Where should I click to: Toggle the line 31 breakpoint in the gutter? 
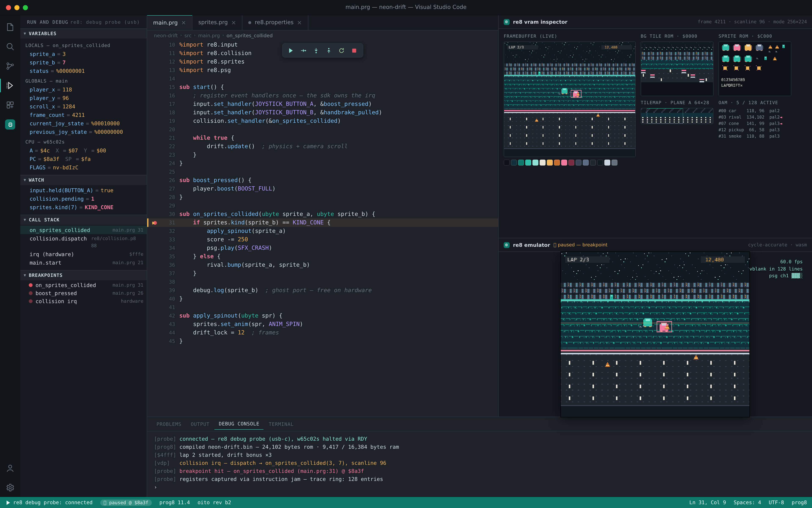(x=154, y=223)
